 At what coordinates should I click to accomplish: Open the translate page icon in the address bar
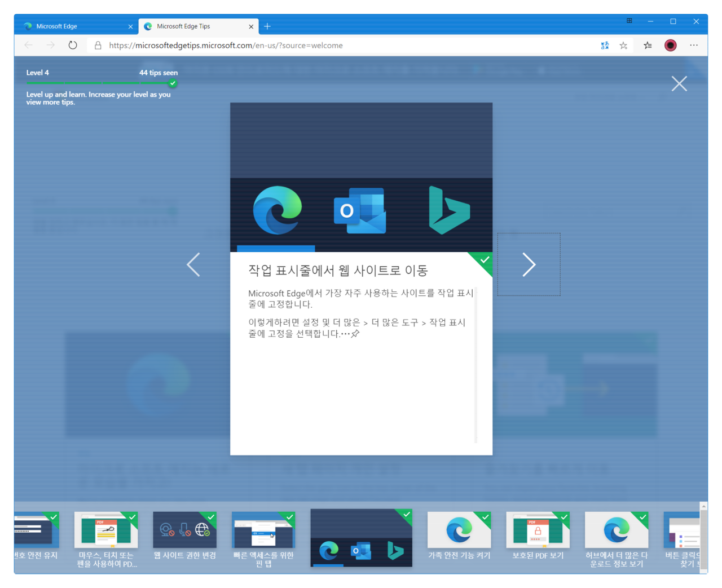605,45
